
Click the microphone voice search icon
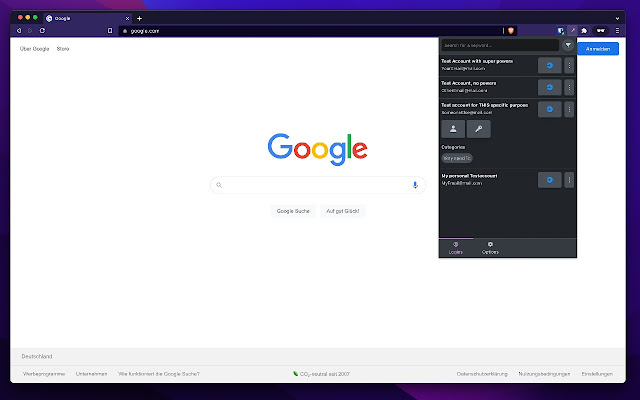click(x=415, y=185)
